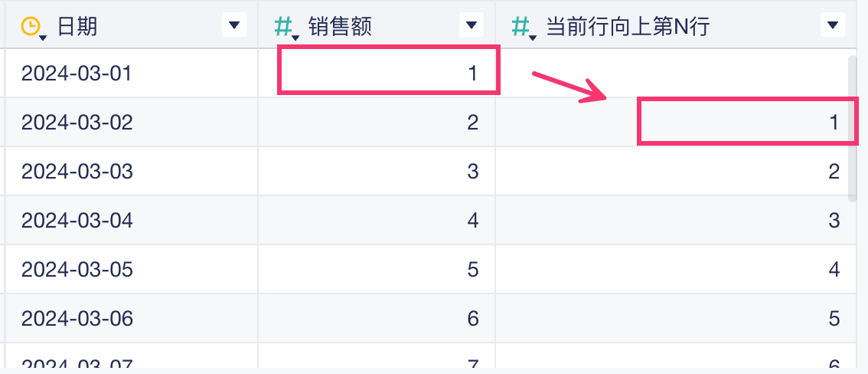Select the 2024-03-01 date cell

coord(77,74)
